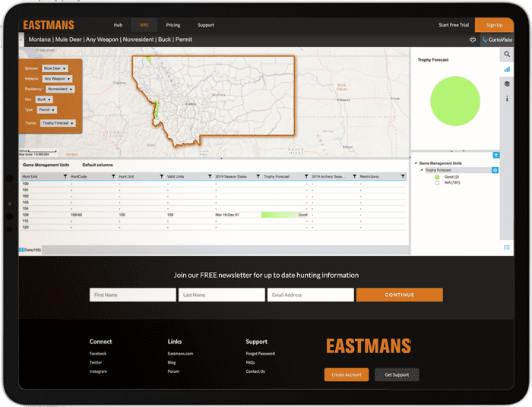
Task: Click the print icon in the title bar
Action: (x=473, y=39)
